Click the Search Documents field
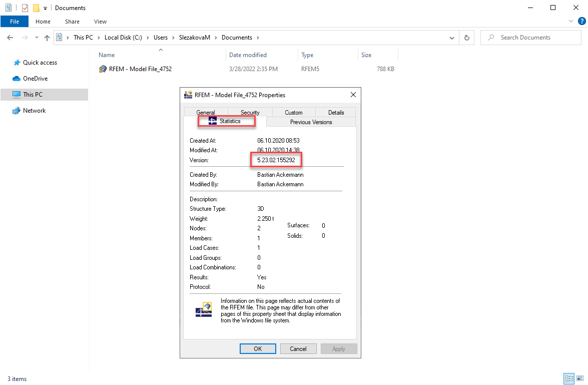The image size is (588, 385). (x=530, y=37)
